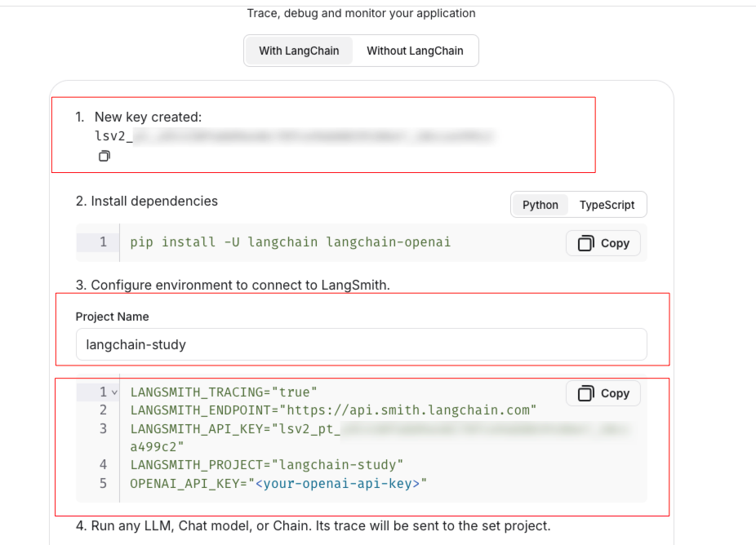Click line number 5 in environment block
The image size is (756, 545).
pyautogui.click(x=103, y=484)
